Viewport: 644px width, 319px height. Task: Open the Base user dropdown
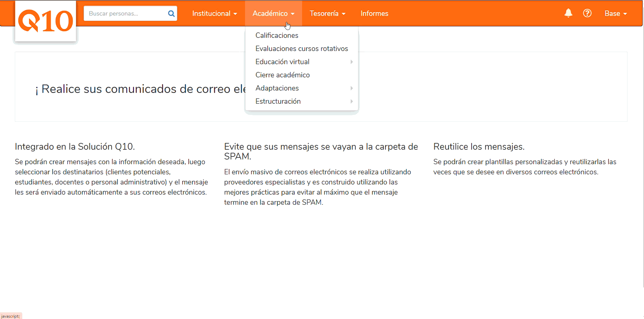pos(616,14)
